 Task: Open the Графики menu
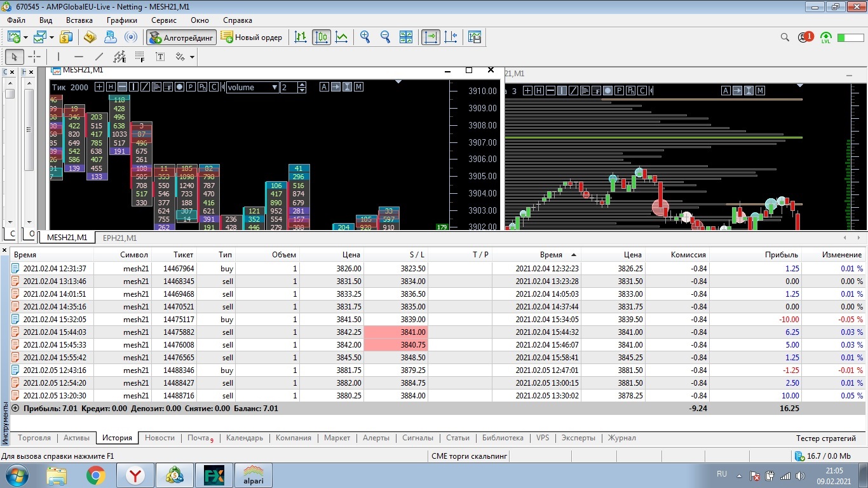coord(122,20)
